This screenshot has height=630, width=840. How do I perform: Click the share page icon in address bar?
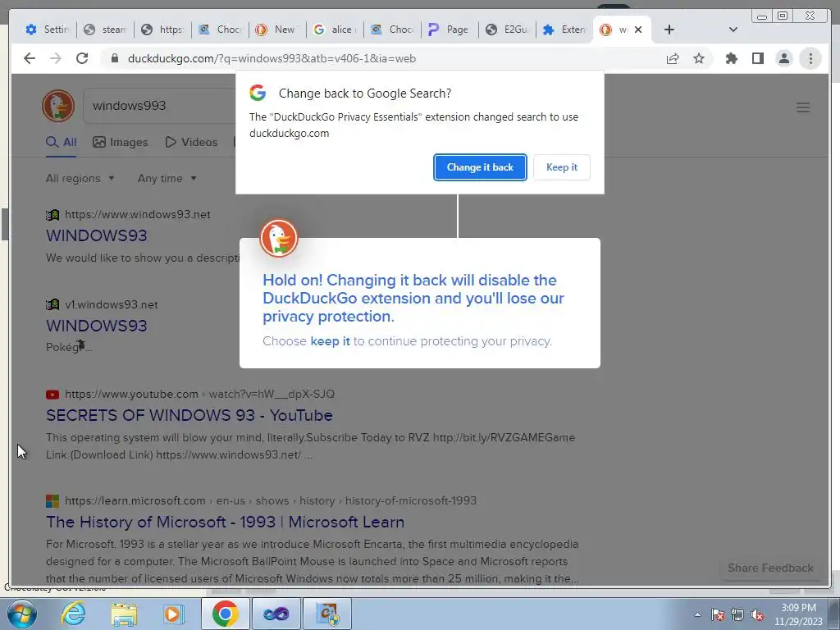click(673, 58)
